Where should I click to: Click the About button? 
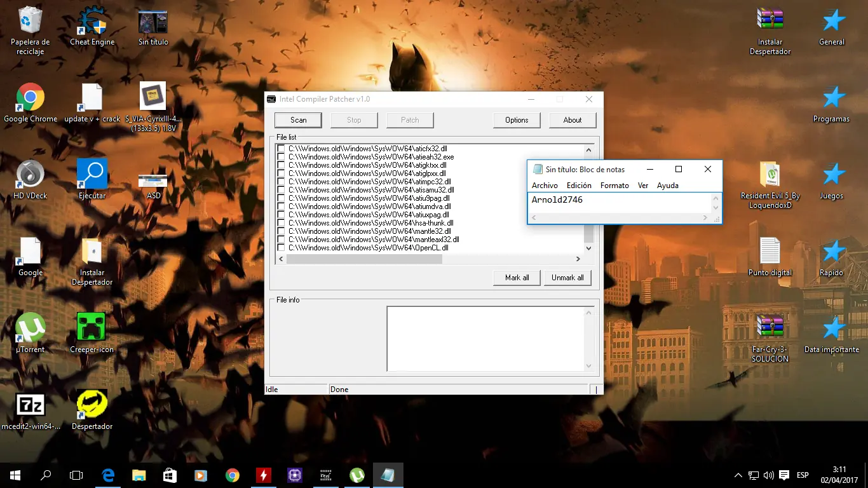click(x=573, y=120)
